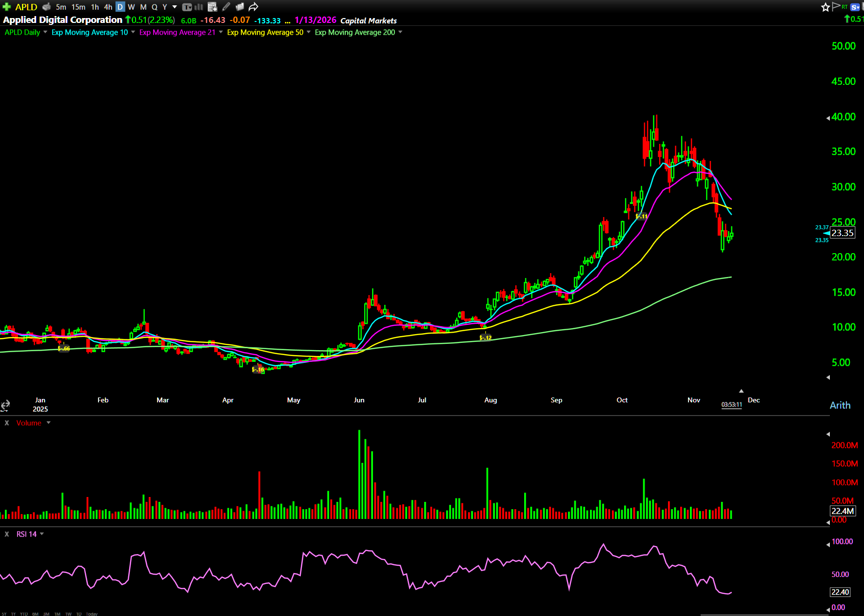
Task: Click the APLD ticker symbol field
Action: click(26, 7)
